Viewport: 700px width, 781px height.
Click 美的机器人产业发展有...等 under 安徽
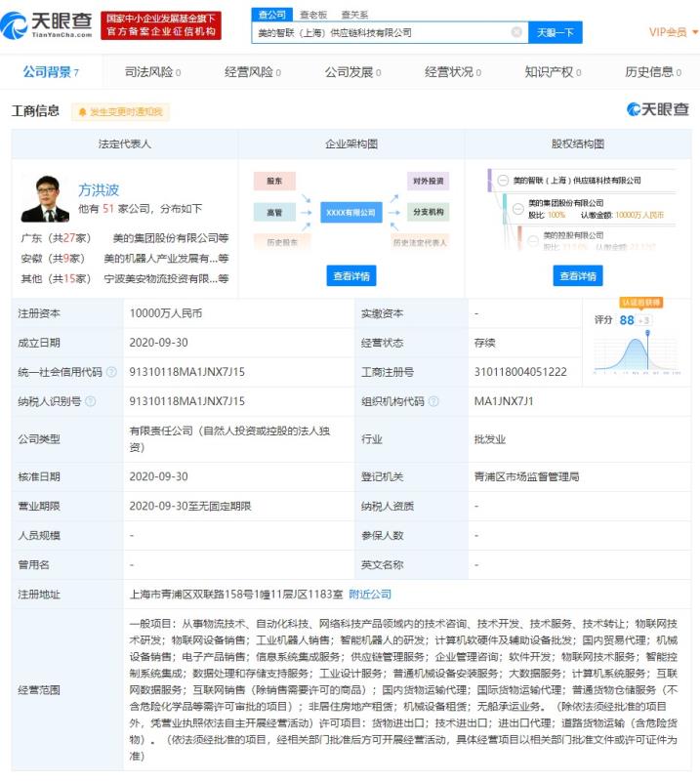166,259
